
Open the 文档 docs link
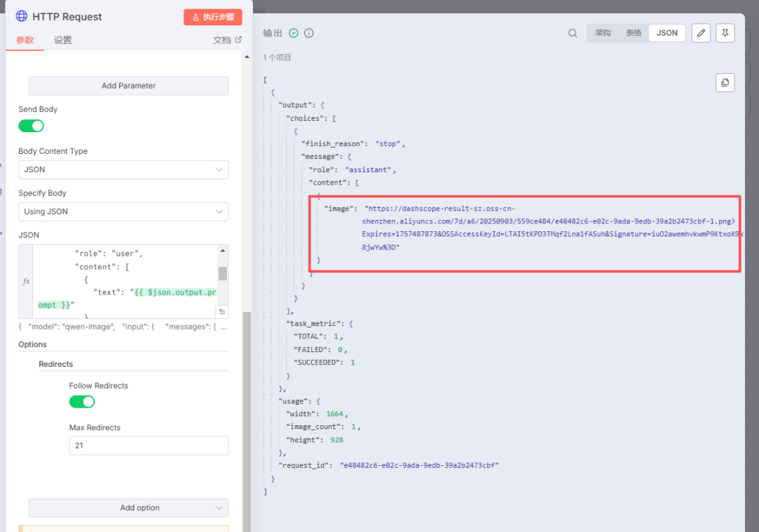(227, 40)
